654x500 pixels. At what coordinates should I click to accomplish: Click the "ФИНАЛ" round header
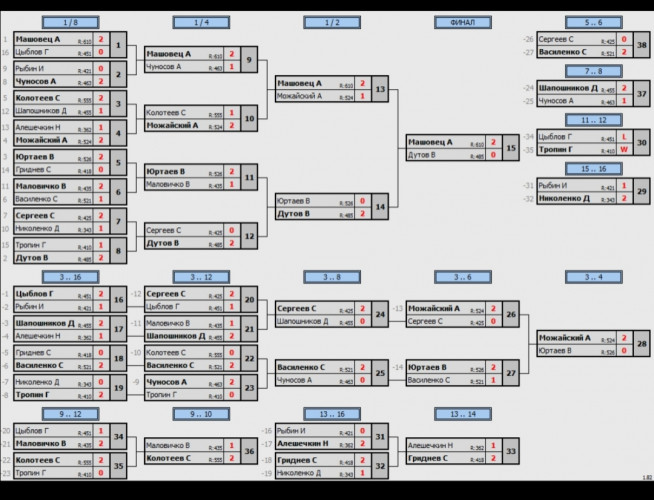point(462,22)
